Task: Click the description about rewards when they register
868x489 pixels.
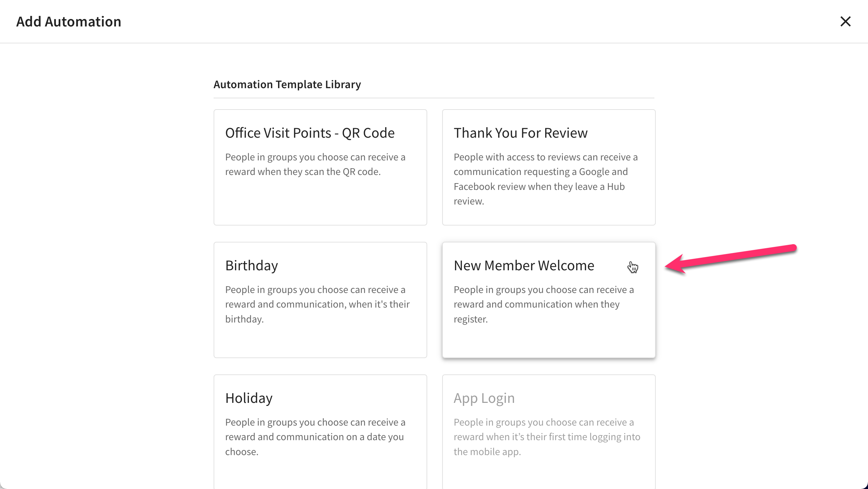Action: 544,304
